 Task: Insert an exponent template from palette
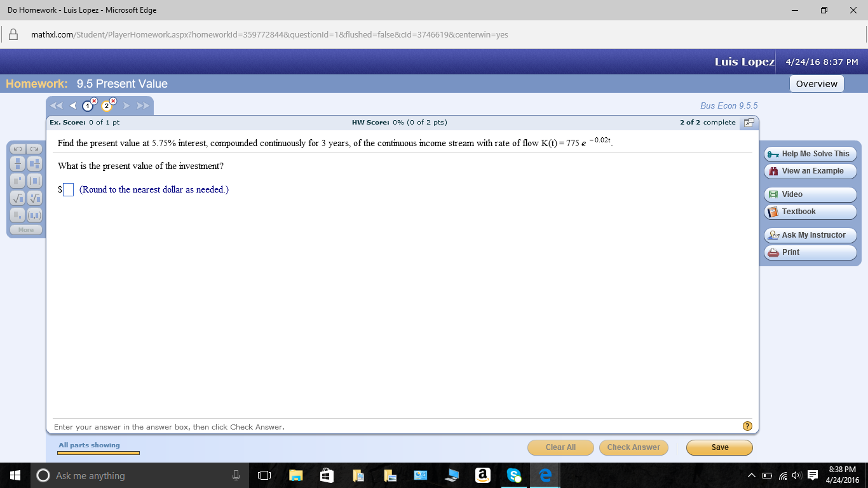click(18, 180)
